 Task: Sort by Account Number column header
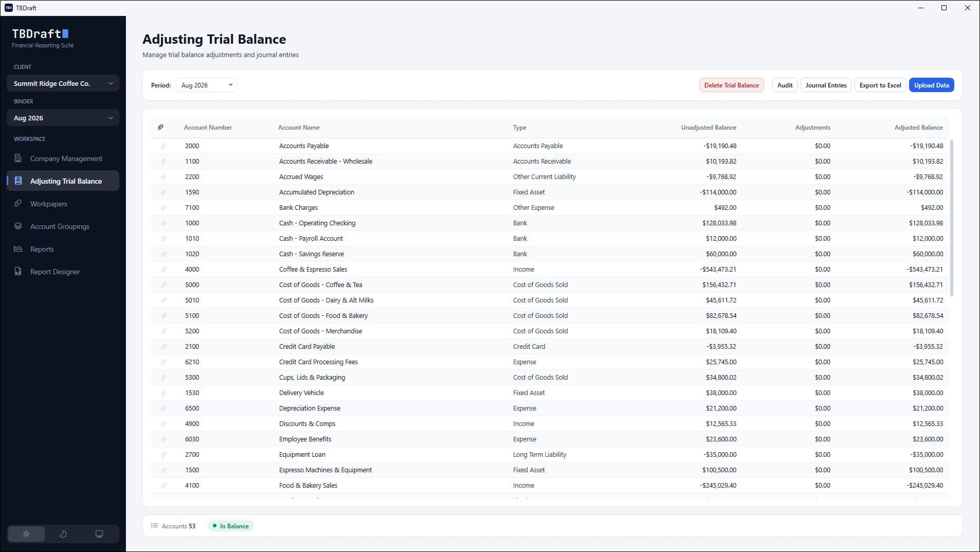click(x=208, y=128)
